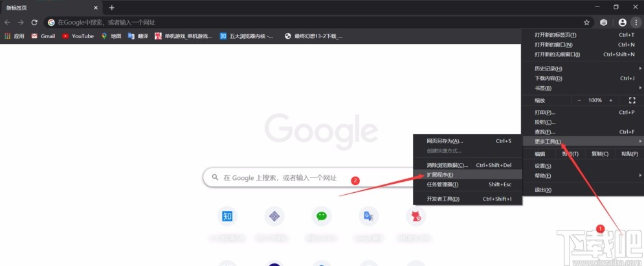The image size is (644, 266).
Task: Click the three-dot Chrome menu button
Action: click(x=636, y=23)
